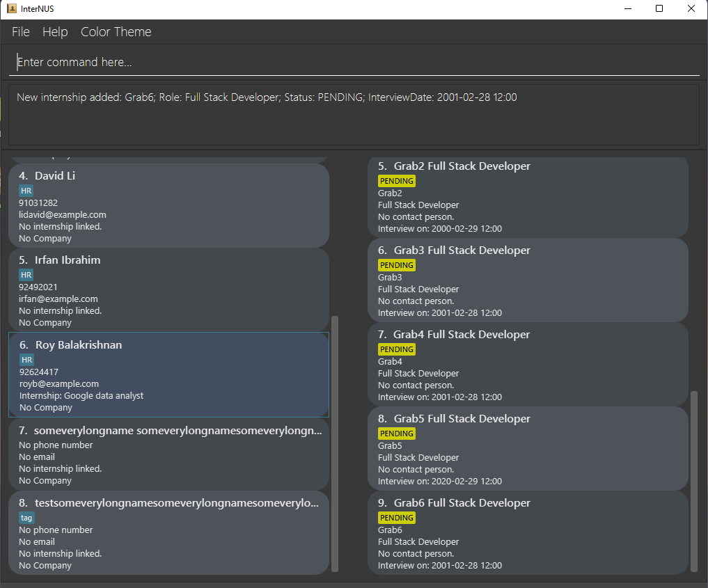Select internship 6. Grab3 Full Stack Developer
The image size is (708, 588).
click(x=528, y=280)
